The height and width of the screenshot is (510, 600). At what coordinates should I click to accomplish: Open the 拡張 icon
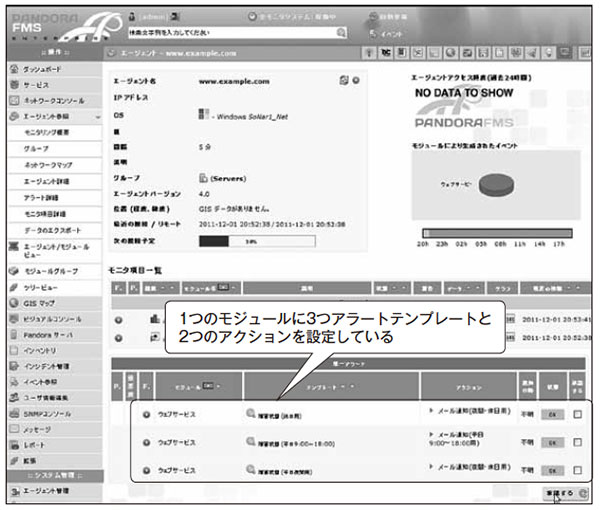14,461
